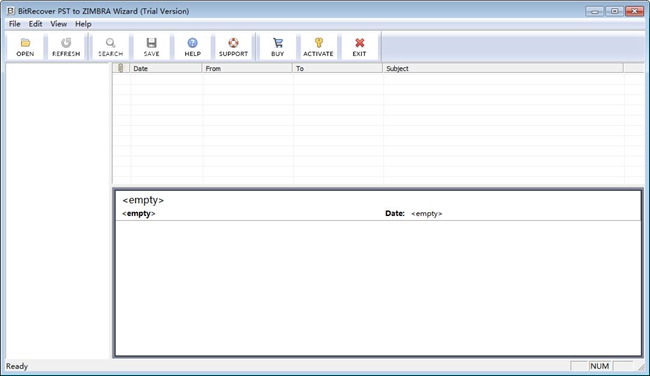Click the Date: label in preview pane

tap(395, 213)
